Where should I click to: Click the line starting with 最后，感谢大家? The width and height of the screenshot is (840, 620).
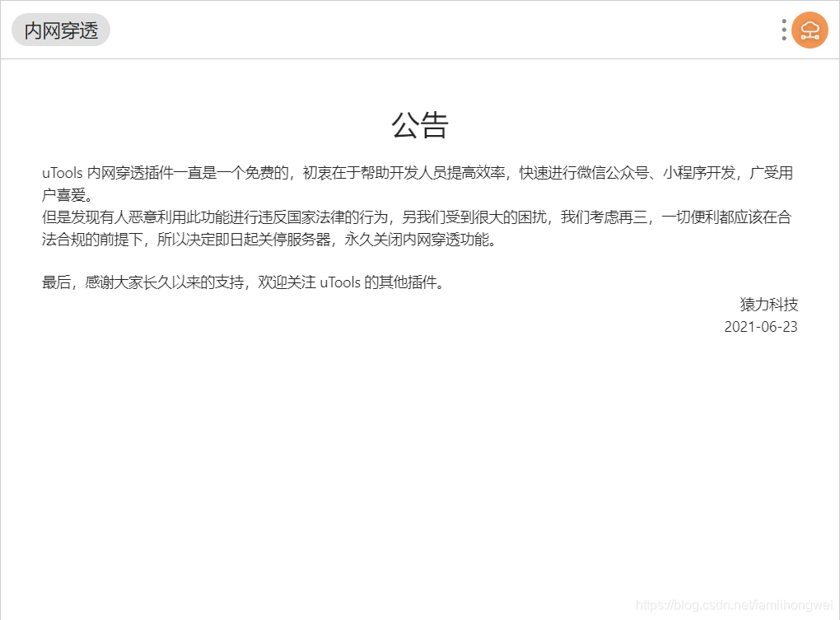244,282
